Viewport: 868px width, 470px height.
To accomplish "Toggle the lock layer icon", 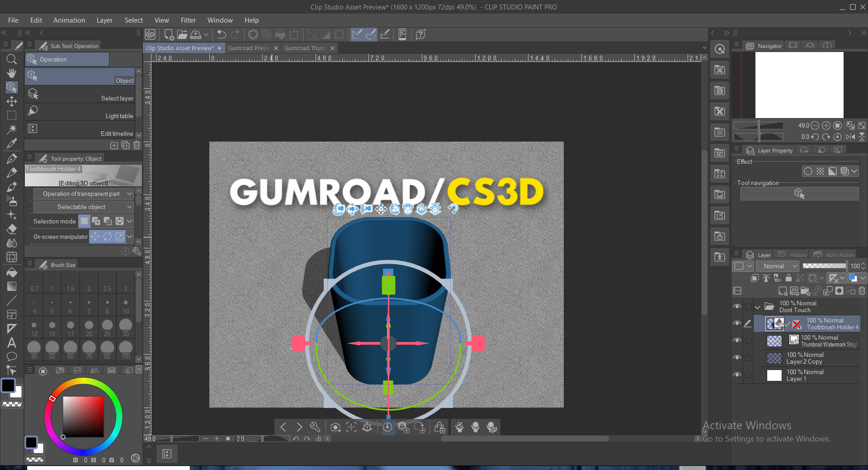I will (x=788, y=278).
